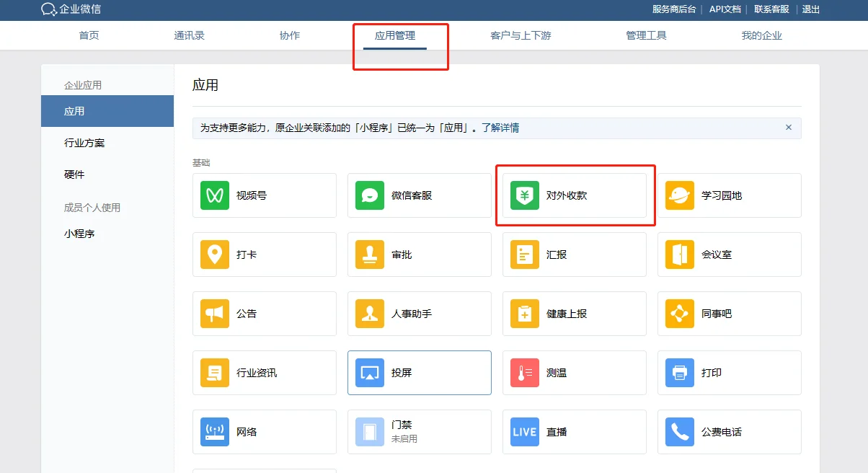Click the 成员个人使用 sidebar heading

(92, 208)
